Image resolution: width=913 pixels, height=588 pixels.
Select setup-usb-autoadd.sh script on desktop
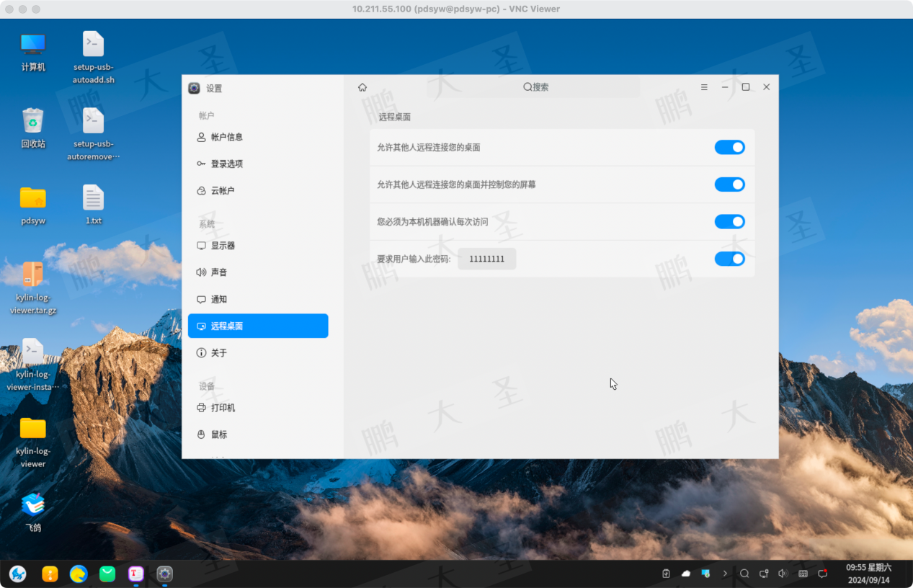pos(94,58)
